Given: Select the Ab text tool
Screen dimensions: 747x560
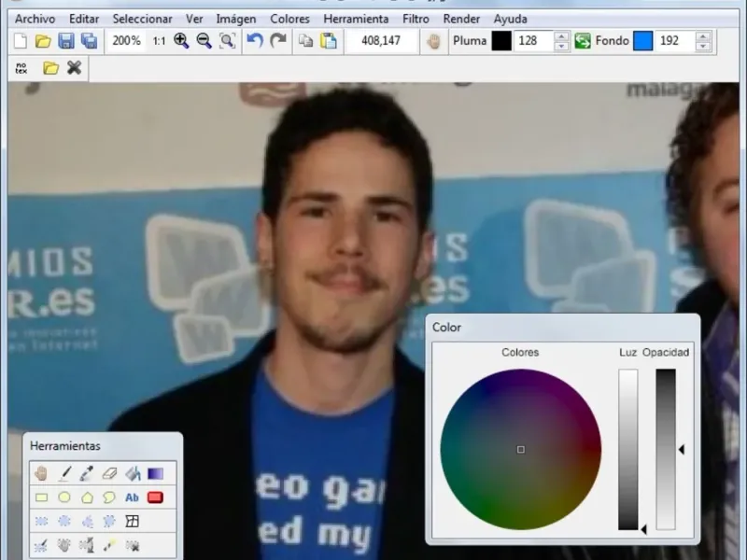Looking at the screenshot, I should 133,497.
